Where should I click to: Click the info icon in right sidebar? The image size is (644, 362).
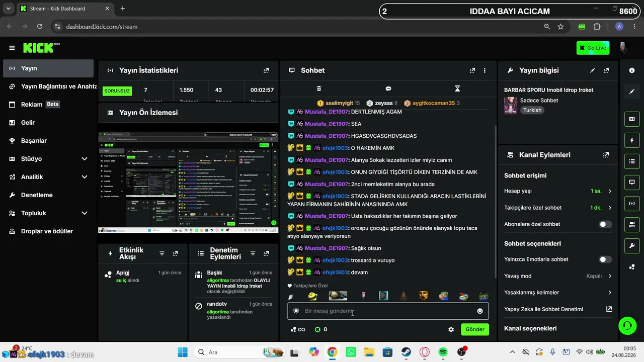click(x=632, y=70)
